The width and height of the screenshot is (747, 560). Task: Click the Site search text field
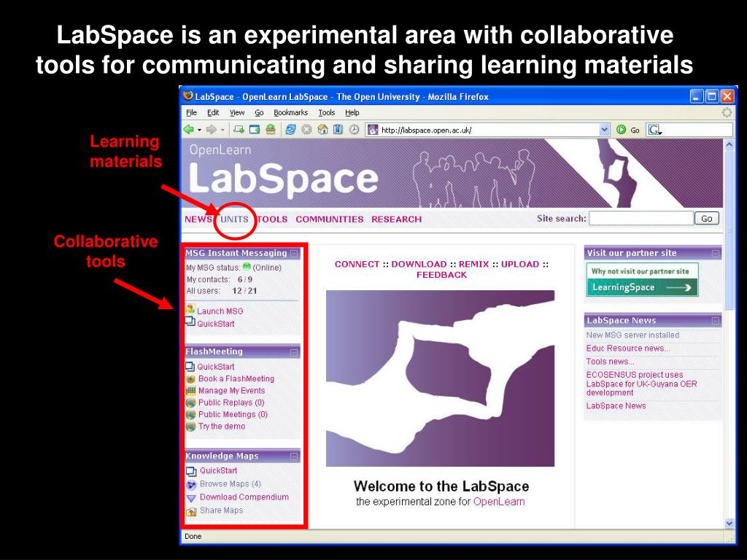640,219
